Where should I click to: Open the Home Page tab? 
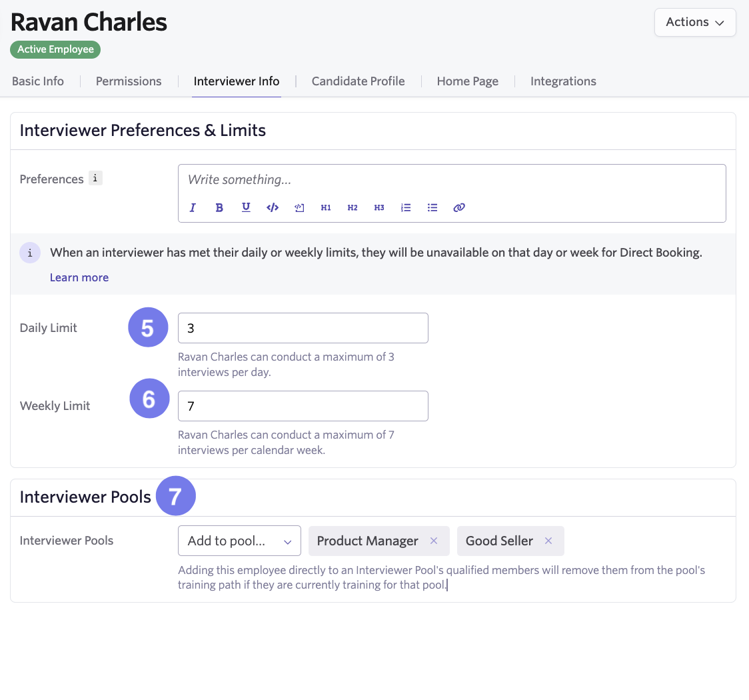468,81
